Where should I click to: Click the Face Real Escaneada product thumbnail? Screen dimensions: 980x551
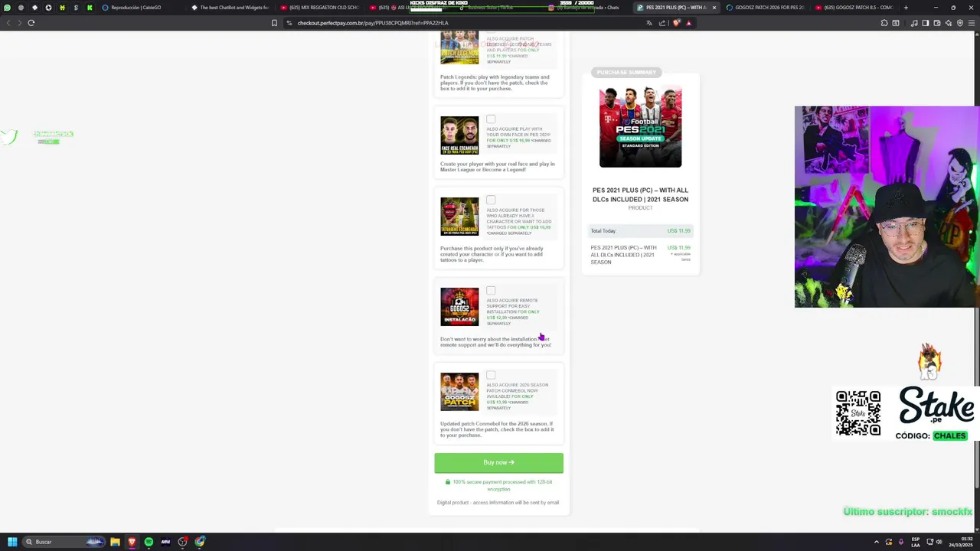459,135
